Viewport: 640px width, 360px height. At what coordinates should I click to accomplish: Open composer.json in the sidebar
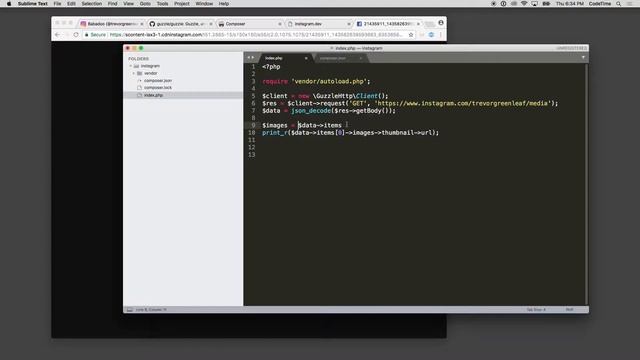[158, 80]
